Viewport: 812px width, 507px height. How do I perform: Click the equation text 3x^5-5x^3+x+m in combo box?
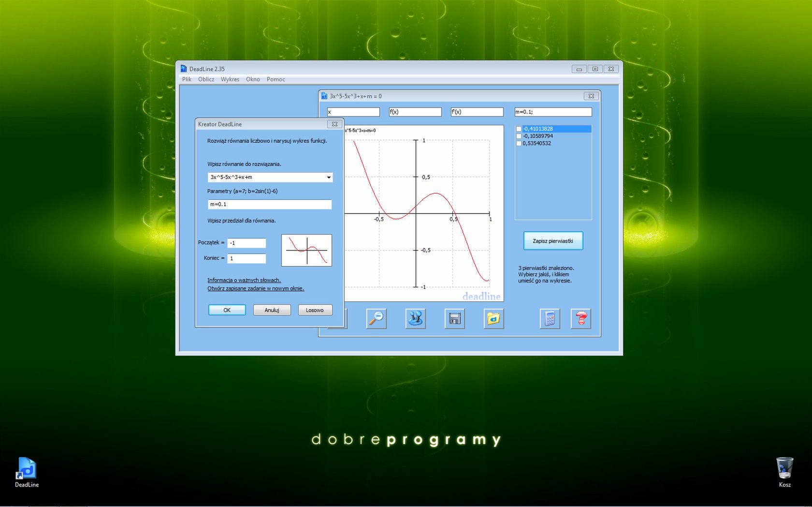click(232, 178)
